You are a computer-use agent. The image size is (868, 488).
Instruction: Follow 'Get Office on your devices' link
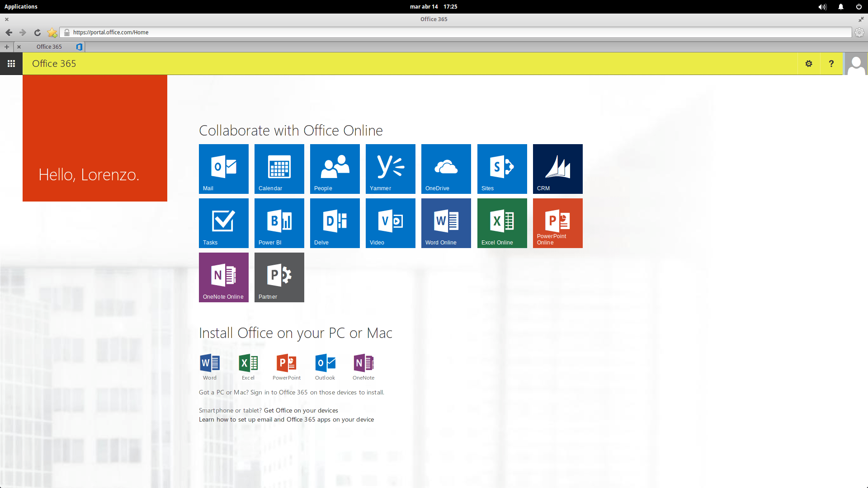pyautogui.click(x=301, y=410)
